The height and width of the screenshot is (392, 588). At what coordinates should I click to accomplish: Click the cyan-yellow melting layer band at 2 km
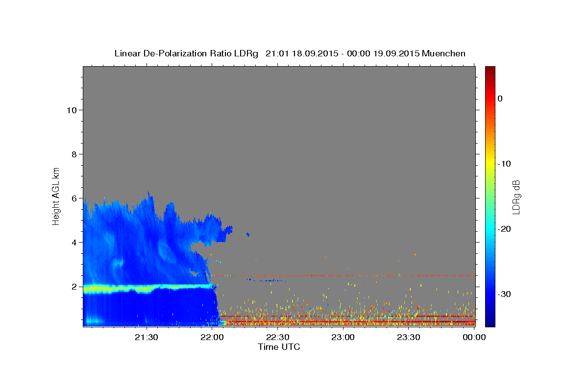[147, 288]
